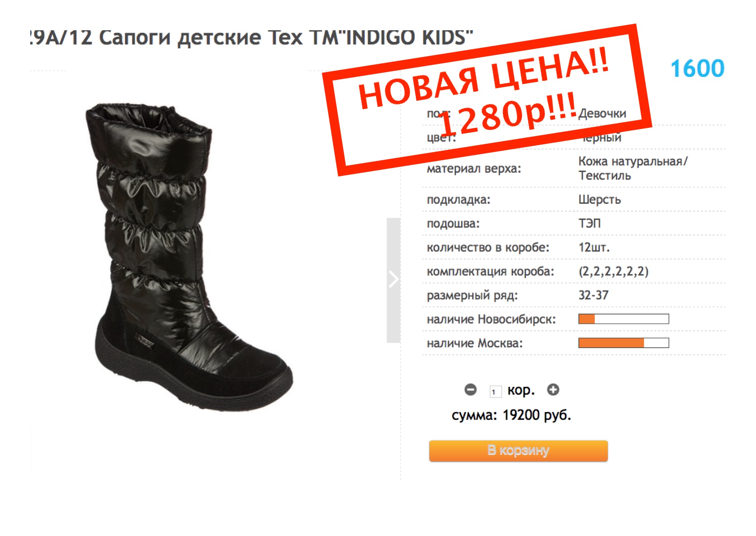Click the Кожа натуральная/Текстиль material value

click(633, 168)
